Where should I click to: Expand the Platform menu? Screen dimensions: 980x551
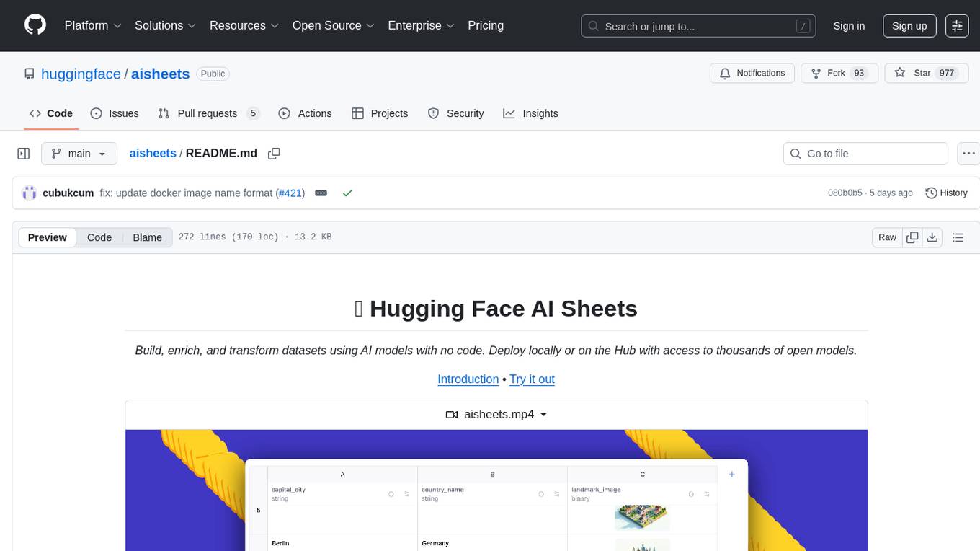(x=93, y=25)
